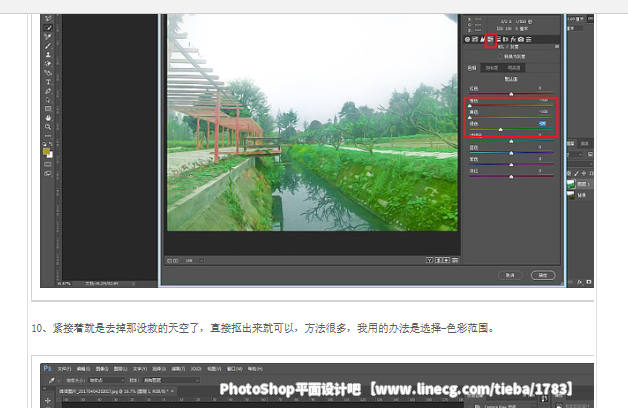The image size is (628, 408).
Task: Open 取样大小 sample size dropdown
Action: point(107,380)
